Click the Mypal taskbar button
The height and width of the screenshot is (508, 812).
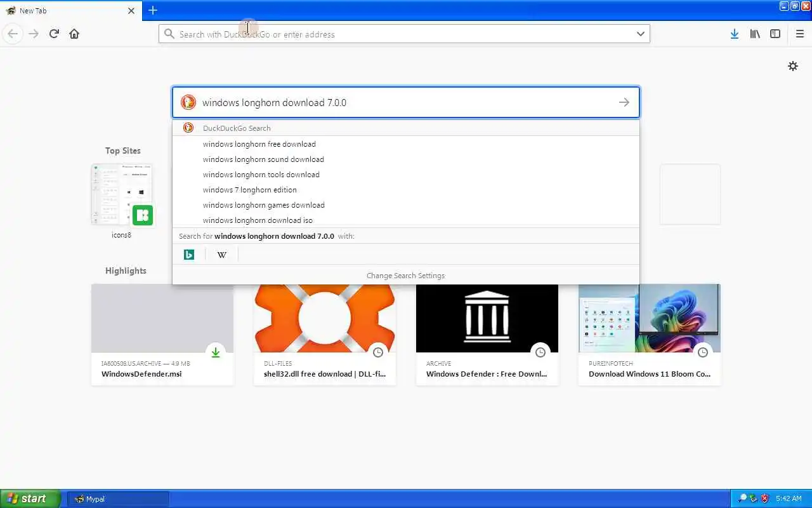(x=118, y=499)
